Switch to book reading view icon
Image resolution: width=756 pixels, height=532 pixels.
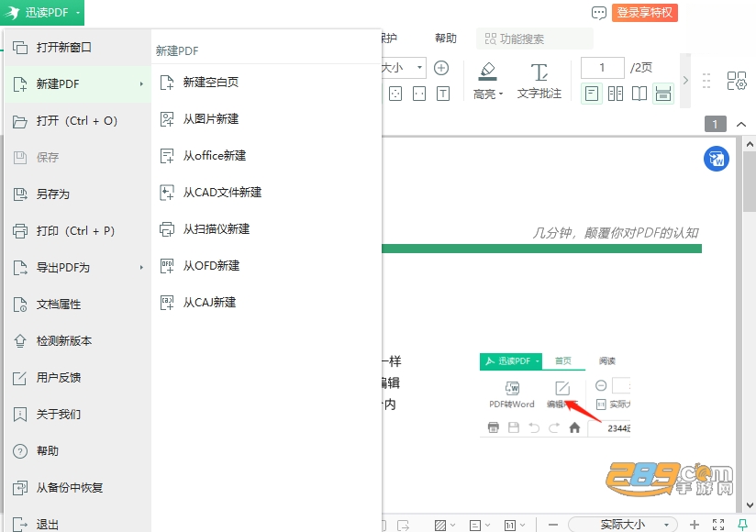coord(639,94)
